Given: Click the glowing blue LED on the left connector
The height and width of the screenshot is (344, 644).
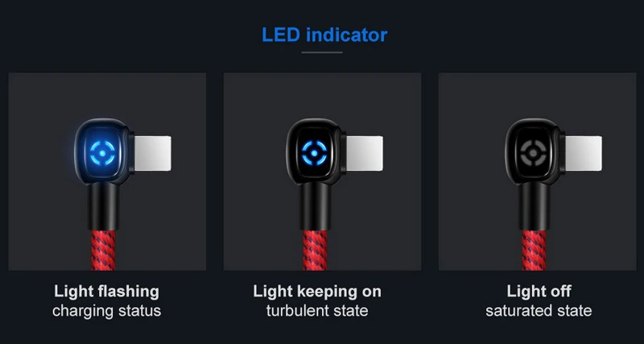Looking at the screenshot, I should [x=102, y=153].
